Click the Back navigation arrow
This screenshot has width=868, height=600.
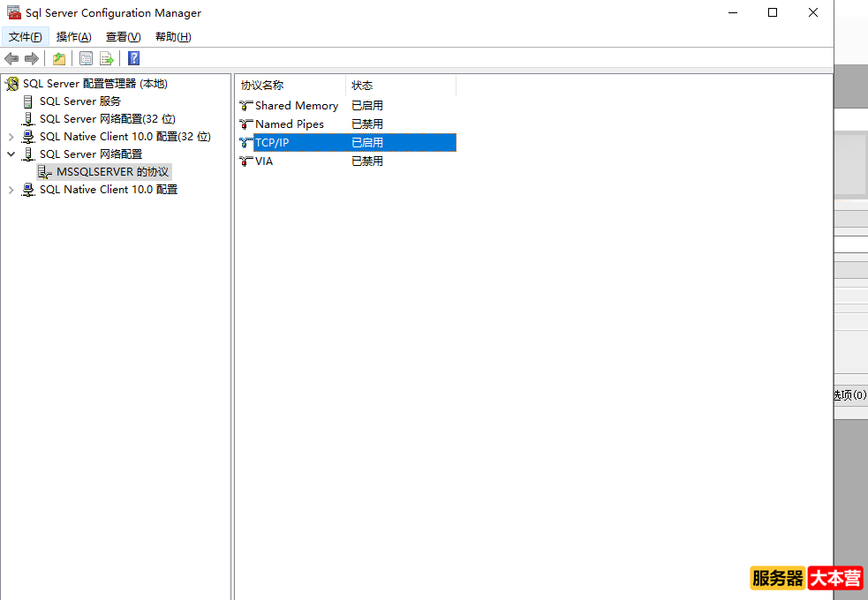[11, 58]
